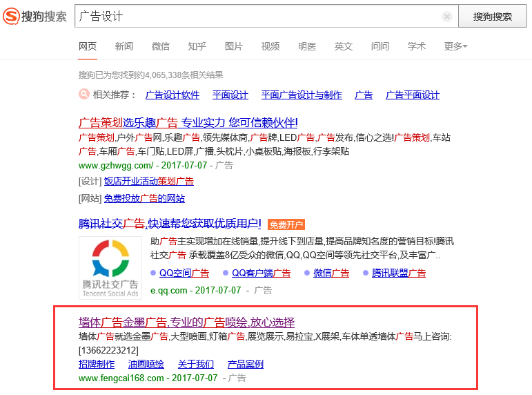This screenshot has height=395, width=532.
Task: Open the 问问 tab
Action: (380, 46)
